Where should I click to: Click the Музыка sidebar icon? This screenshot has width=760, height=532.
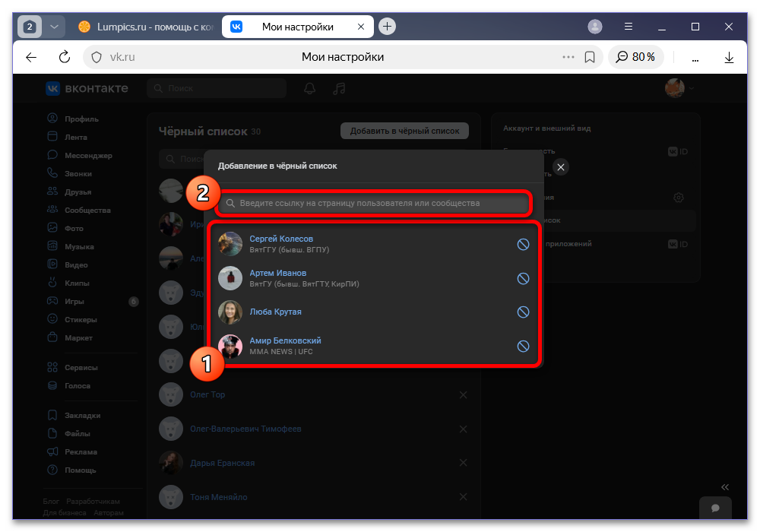(52, 246)
